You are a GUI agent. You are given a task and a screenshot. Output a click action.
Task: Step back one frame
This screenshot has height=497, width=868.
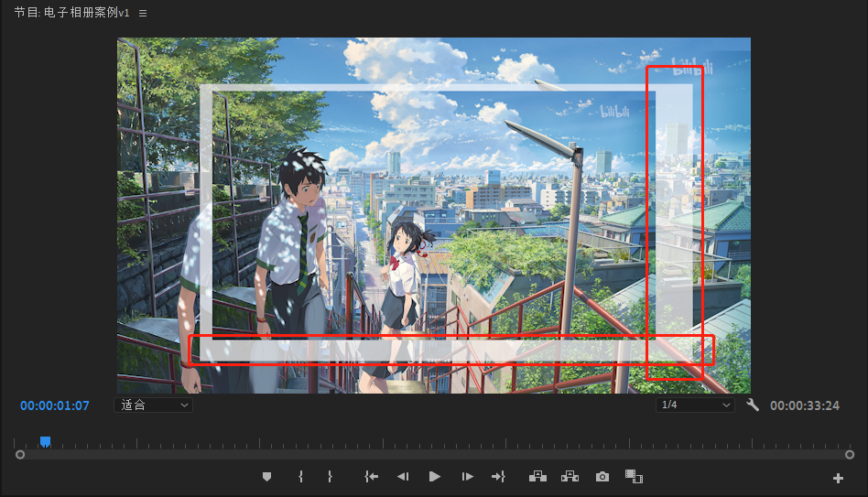point(403,477)
